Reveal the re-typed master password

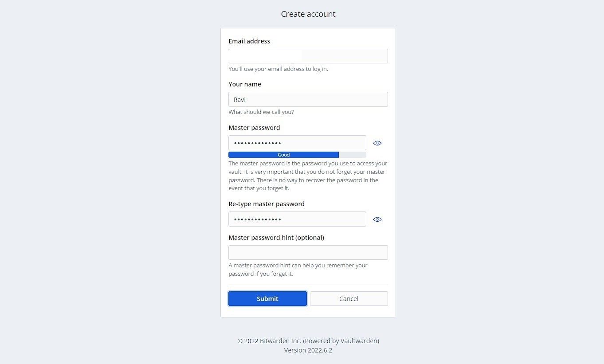click(377, 219)
